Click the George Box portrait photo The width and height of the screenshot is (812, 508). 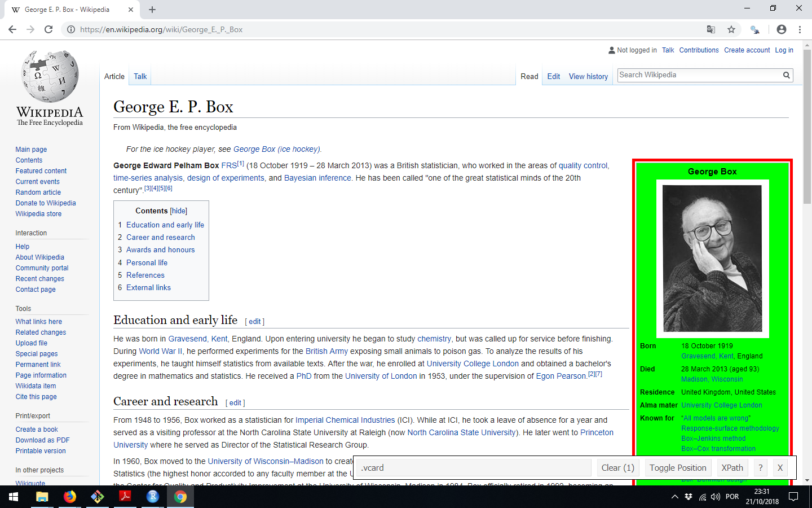pyautogui.click(x=712, y=259)
